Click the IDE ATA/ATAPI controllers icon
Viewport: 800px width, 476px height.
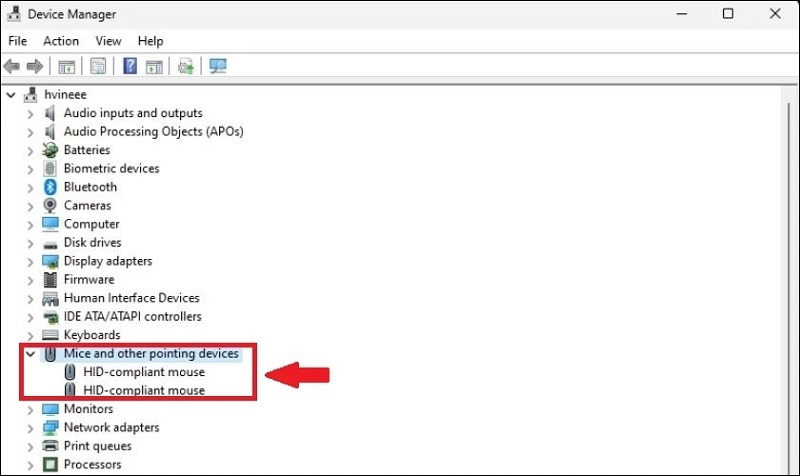point(51,317)
